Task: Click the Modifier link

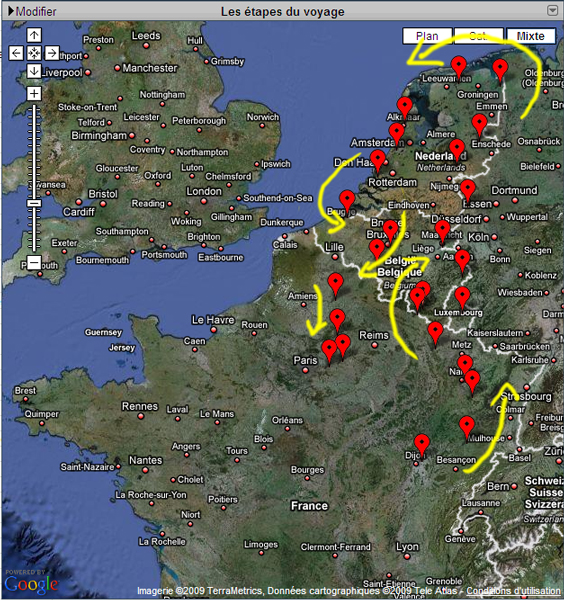Action: [x=36, y=11]
